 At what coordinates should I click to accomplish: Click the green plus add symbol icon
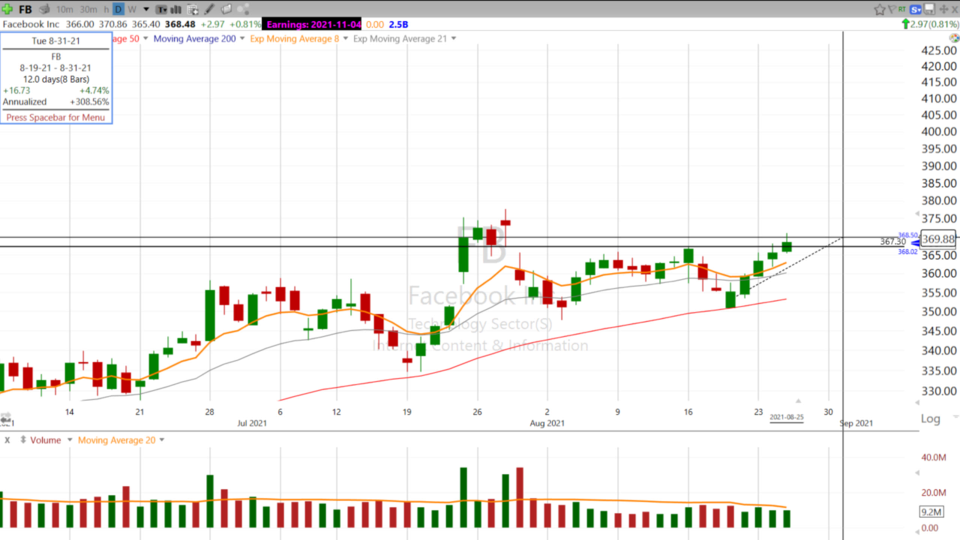coord(8,9)
